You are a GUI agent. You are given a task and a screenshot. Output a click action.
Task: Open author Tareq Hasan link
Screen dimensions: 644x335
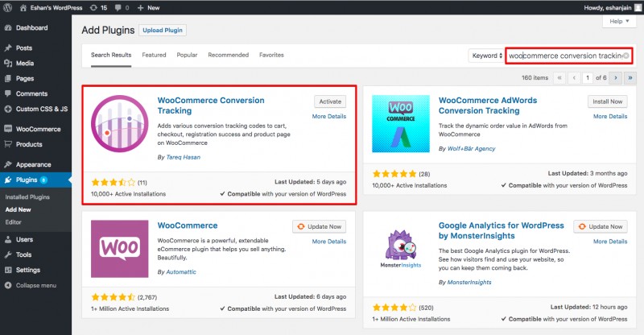pyautogui.click(x=184, y=157)
